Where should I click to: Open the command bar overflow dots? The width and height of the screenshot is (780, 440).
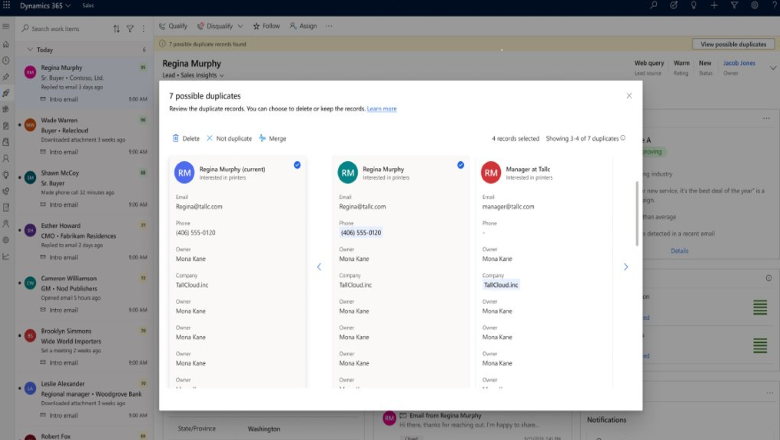click(x=329, y=26)
